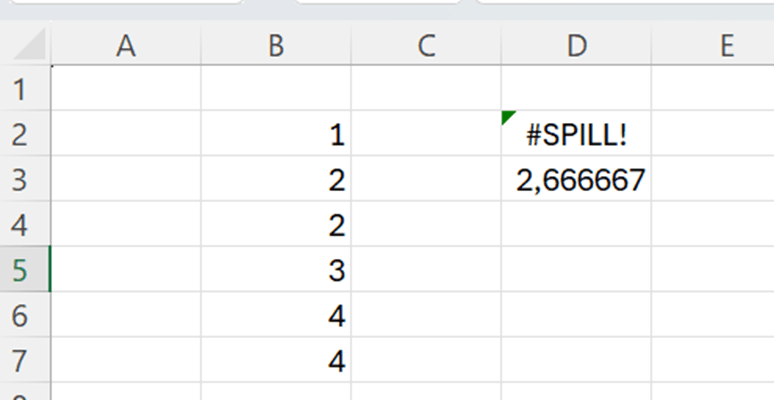Click the green error indicator in D2
The image size is (774, 400).
coord(509,118)
